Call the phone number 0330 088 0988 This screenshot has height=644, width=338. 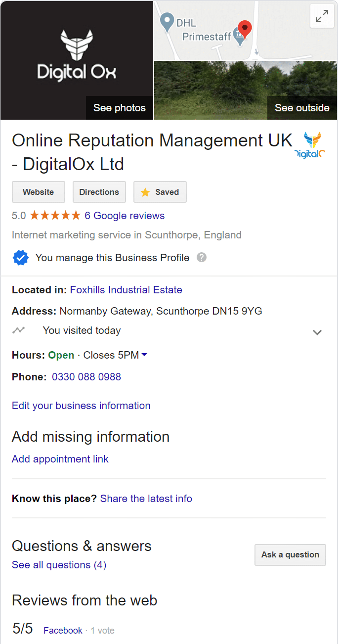click(86, 377)
